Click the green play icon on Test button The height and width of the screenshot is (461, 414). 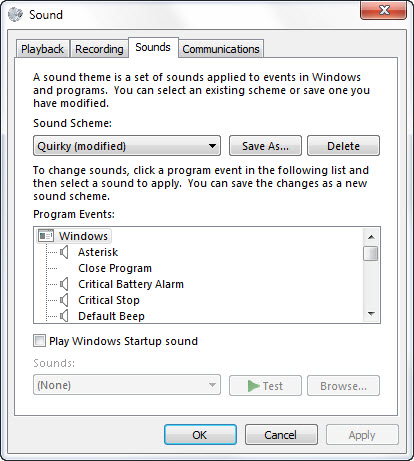click(x=254, y=386)
